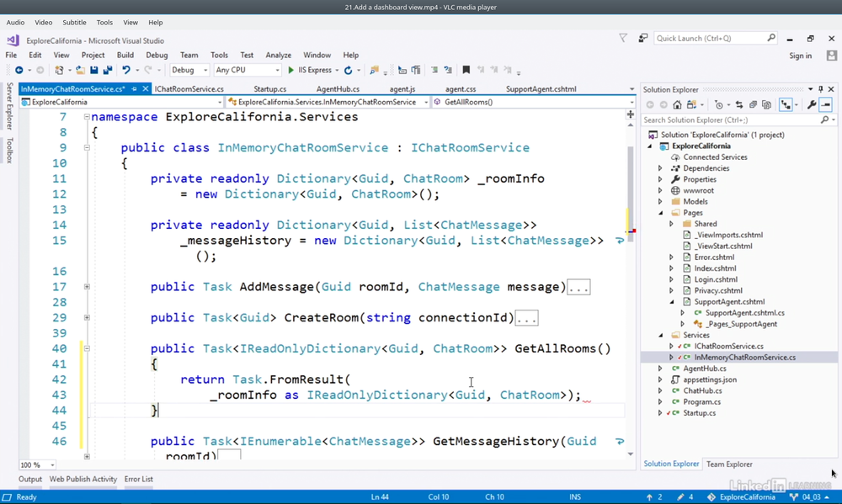Expand the wwwroot folder node

tap(660, 190)
